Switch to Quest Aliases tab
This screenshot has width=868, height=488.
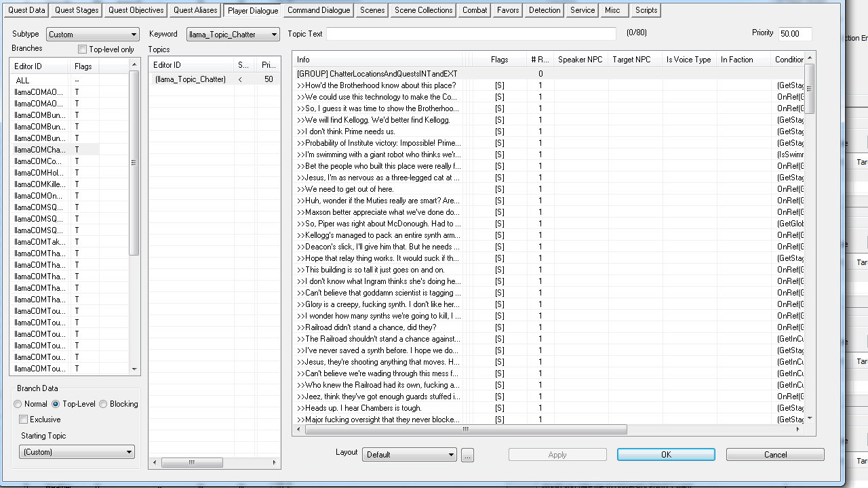pyautogui.click(x=195, y=10)
